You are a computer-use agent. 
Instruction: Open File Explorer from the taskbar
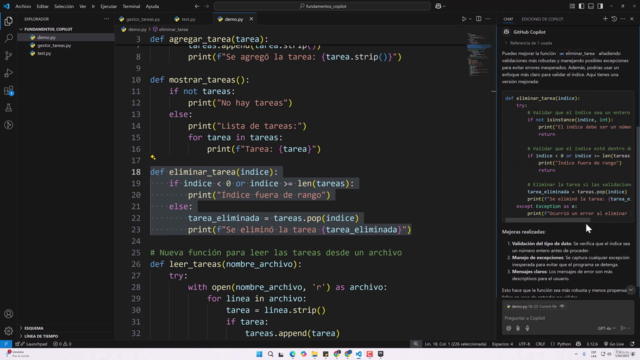pos(315,354)
